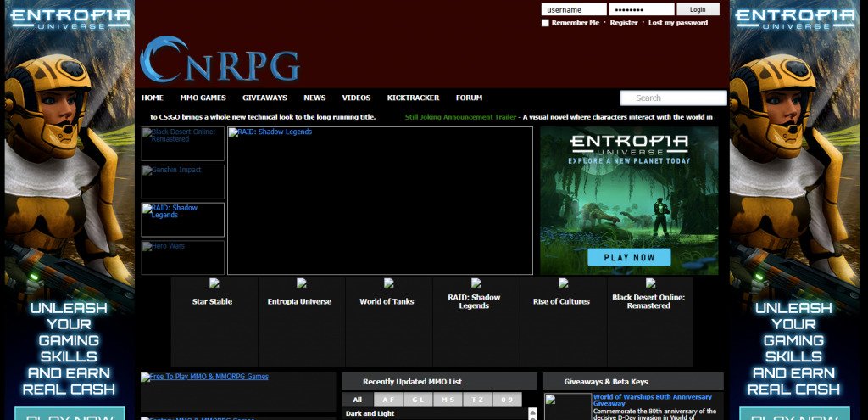This screenshot has width=868, height=420.
Task: Select the A-F tab in MMO list
Action: click(x=388, y=400)
